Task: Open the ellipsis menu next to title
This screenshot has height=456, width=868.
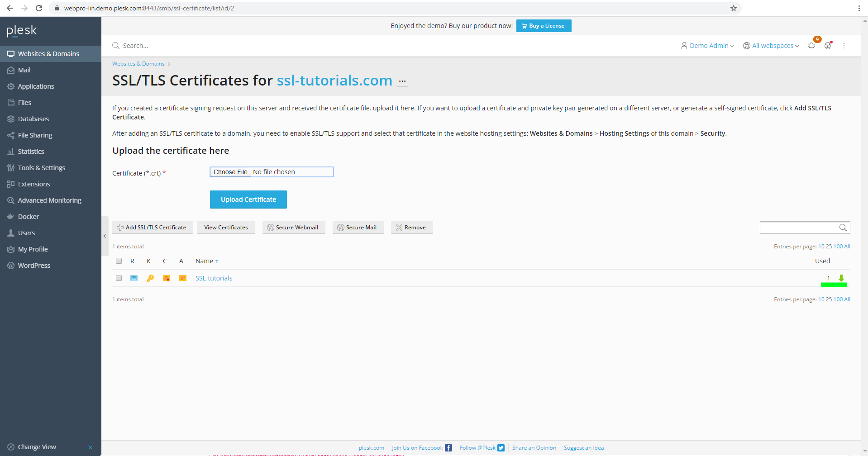Action: click(x=402, y=81)
